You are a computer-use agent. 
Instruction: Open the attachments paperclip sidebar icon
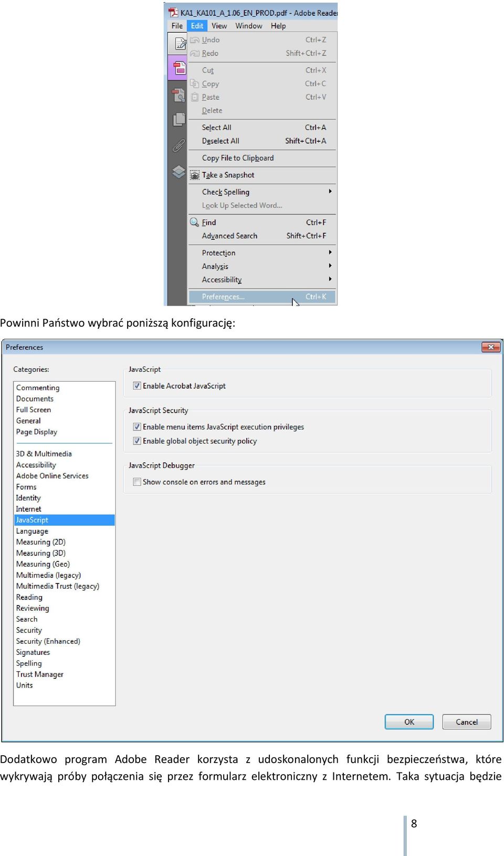pyautogui.click(x=179, y=145)
